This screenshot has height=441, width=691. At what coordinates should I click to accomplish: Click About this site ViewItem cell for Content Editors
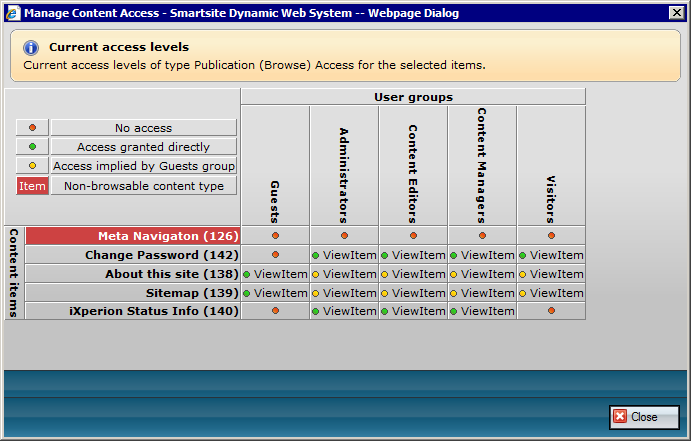point(413,274)
